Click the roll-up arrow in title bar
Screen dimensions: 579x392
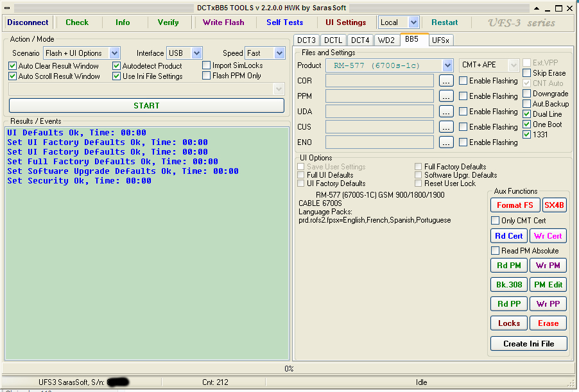pos(537,8)
